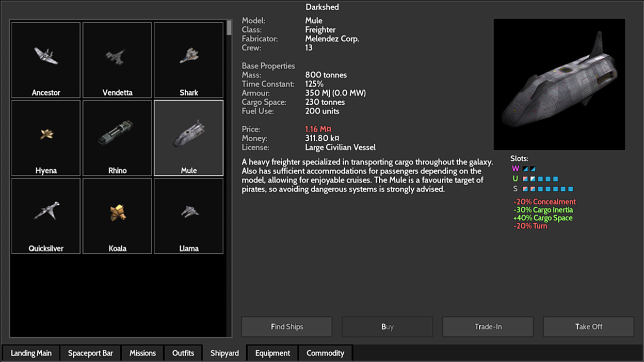Choose the Shark ship tile
The width and height of the screenshot is (644, 362).
point(189,60)
